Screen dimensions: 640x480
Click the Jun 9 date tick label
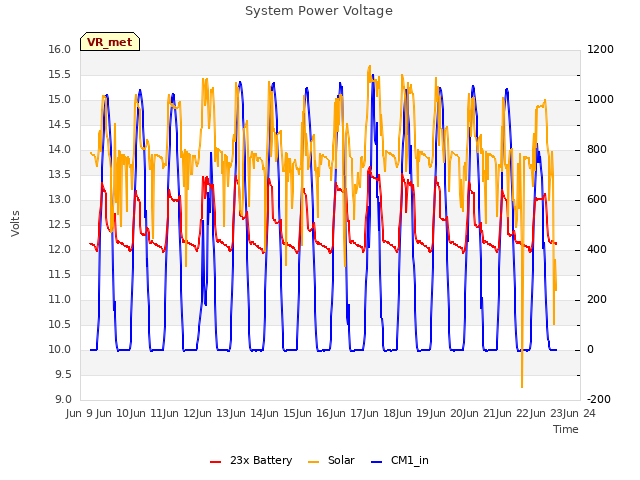point(80,413)
